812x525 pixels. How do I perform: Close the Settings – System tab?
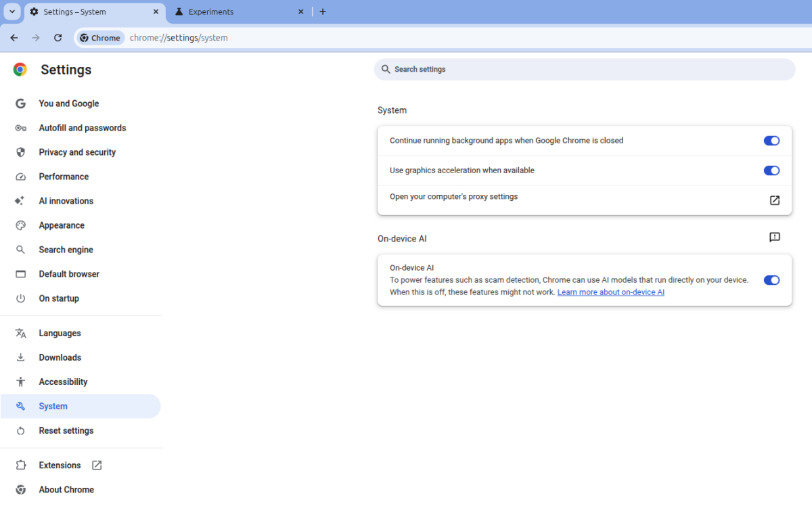tap(156, 12)
